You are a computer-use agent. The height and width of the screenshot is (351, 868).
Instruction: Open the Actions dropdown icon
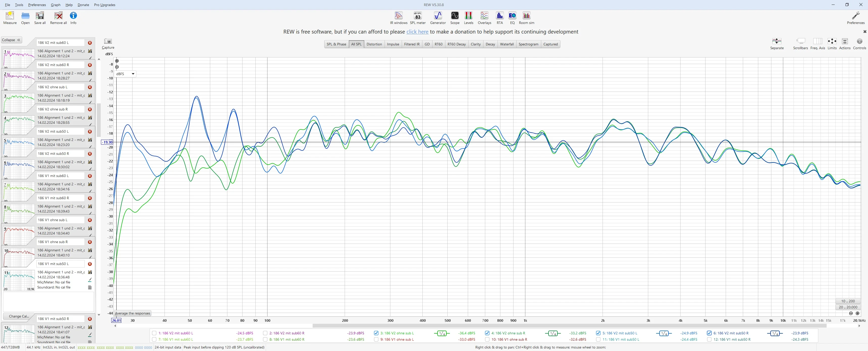coord(845,43)
